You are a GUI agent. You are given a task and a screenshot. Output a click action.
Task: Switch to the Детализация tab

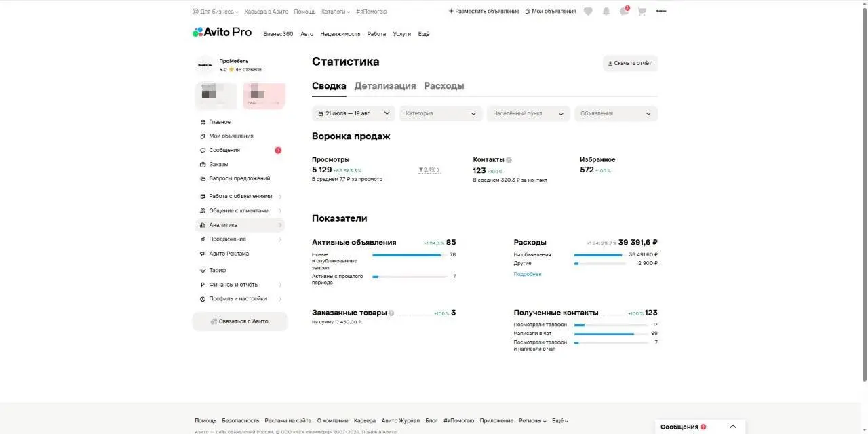385,86
